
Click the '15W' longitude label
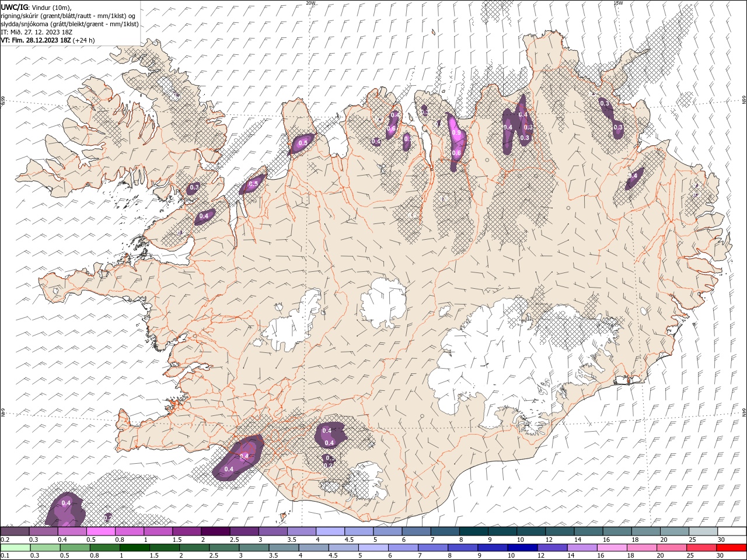pyautogui.click(x=618, y=3)
